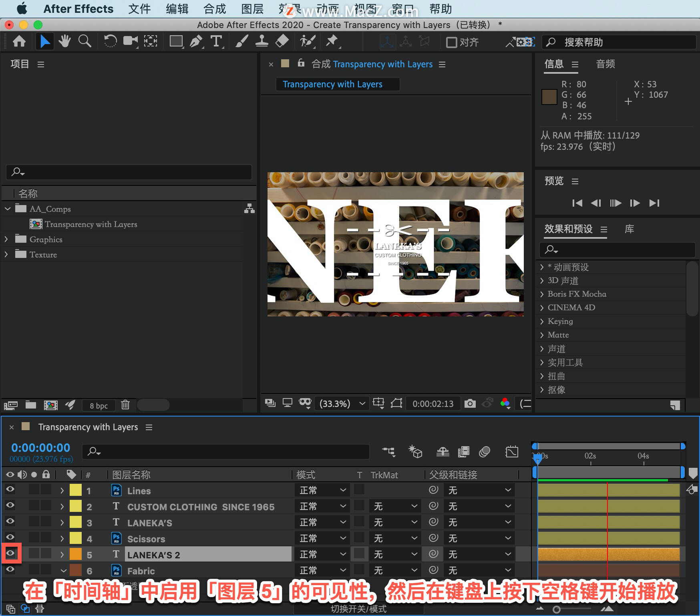This screenshot has width=700, height=616.
Task: Play the preview forward
Action: point(615,203)
